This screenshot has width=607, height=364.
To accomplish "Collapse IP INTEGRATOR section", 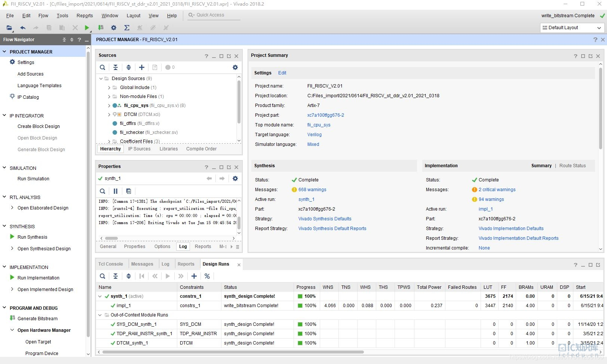I will (x=4, y=116).
